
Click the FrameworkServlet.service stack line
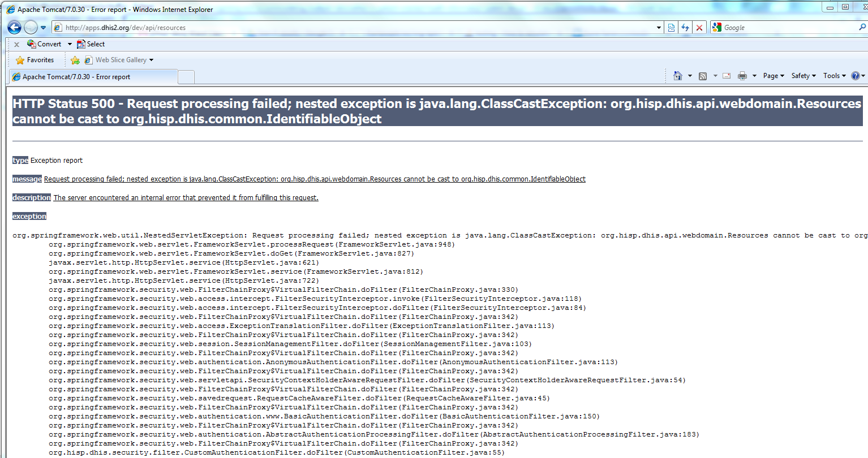[236, 271]
